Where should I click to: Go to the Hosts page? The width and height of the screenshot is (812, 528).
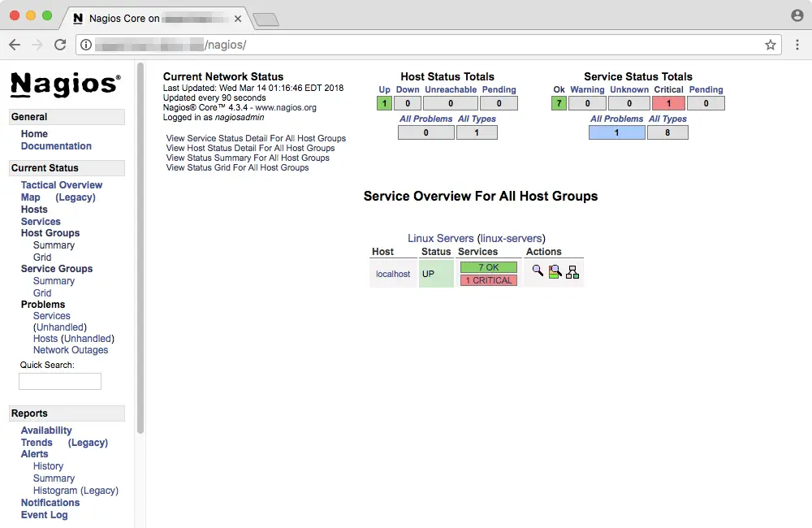point(34,210)
